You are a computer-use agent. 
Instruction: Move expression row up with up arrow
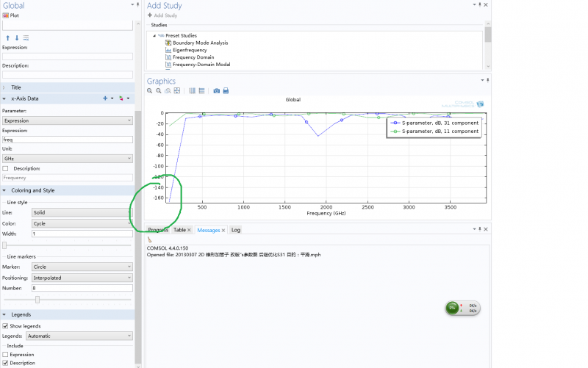click(x=7, y=38)
